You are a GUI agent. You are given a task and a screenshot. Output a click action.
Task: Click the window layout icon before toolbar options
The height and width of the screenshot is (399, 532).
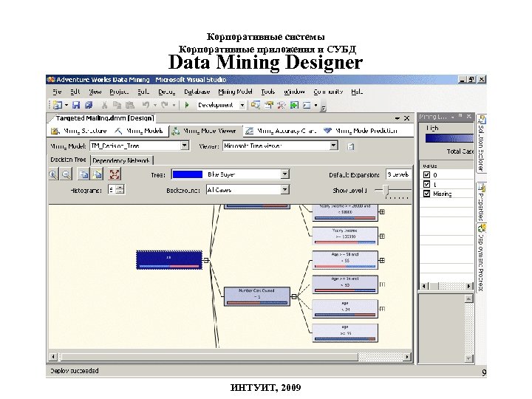pyautogui.click(x=307, y=105)
